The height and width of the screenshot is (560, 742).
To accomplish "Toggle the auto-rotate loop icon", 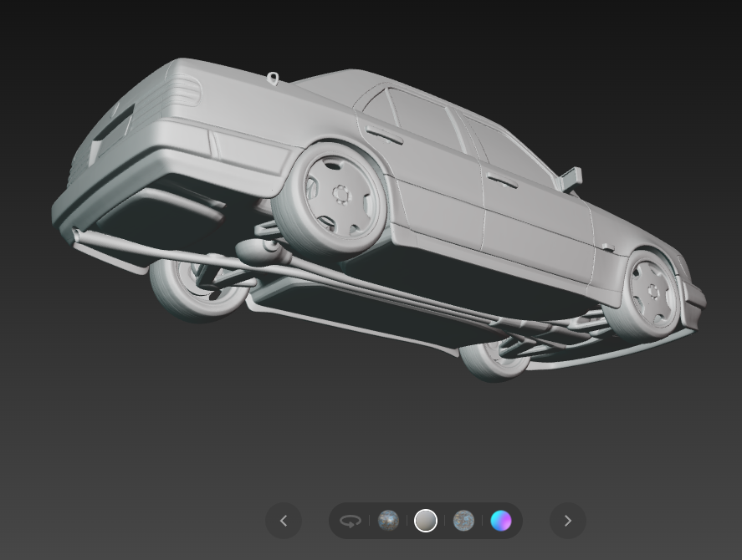I will [350, 521].
